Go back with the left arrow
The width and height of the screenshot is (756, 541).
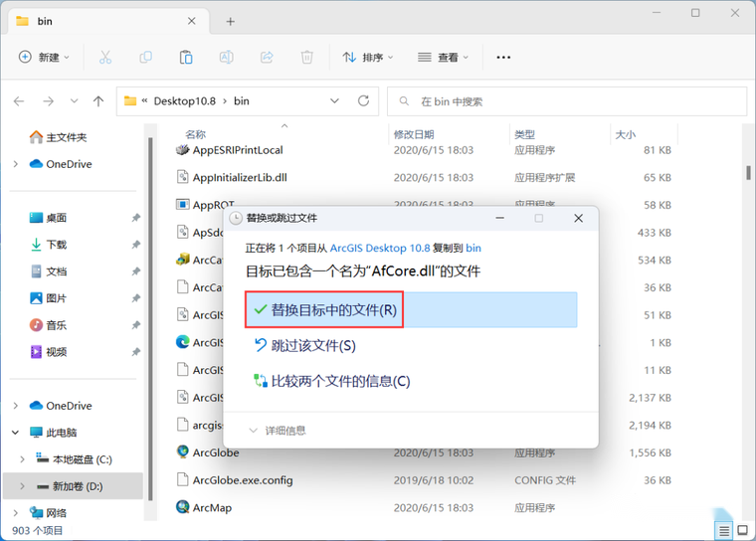pyautogui.click(x=19, y=101)
